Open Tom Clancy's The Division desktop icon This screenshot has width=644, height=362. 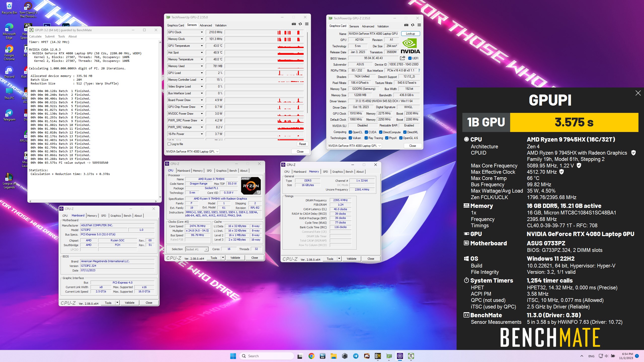pos(28,10)
